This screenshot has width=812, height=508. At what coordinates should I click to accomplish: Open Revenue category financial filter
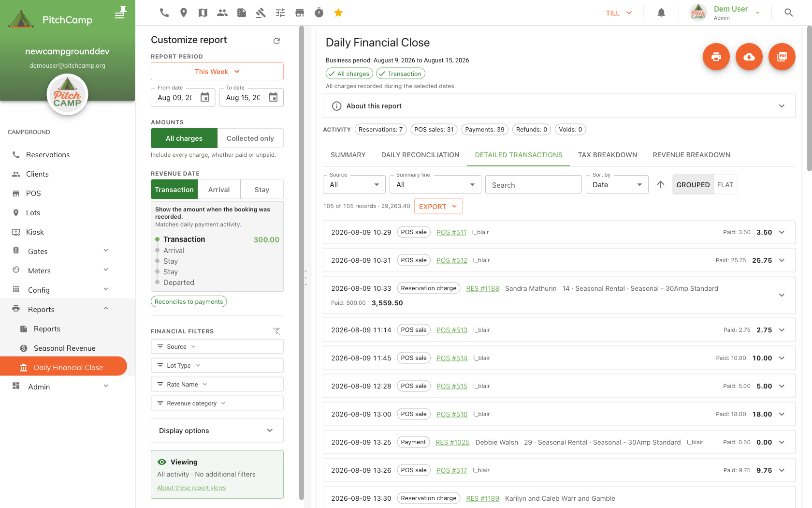click(x=217, y=403)
